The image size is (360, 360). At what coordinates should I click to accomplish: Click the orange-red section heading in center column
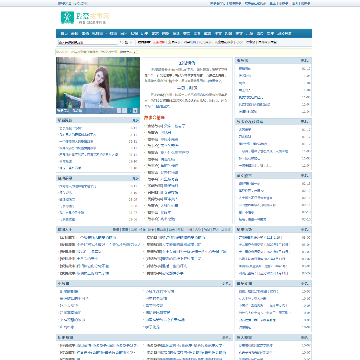[x=154, y=118]
